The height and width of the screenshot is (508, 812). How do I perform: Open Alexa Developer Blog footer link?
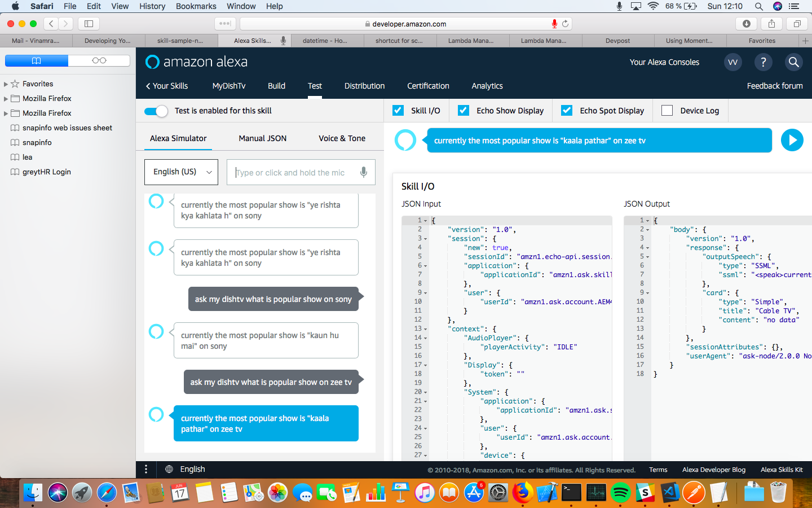tap(714, 470)
